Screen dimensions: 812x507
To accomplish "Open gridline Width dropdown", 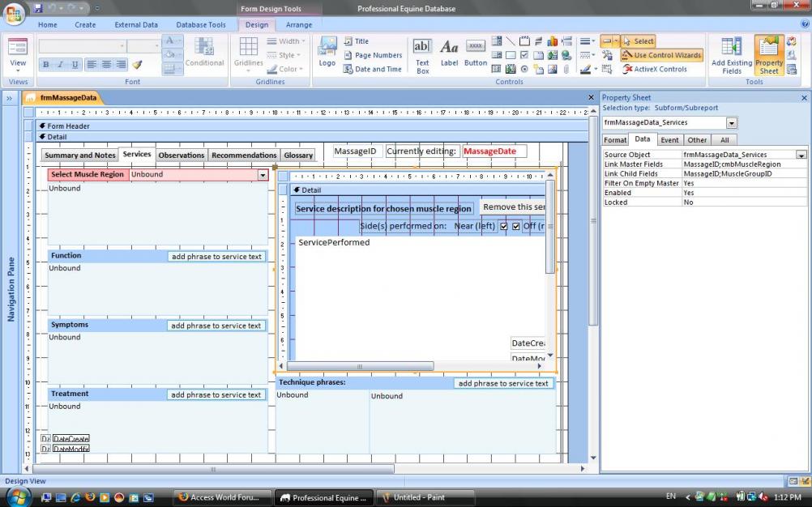I will (286, 40).
